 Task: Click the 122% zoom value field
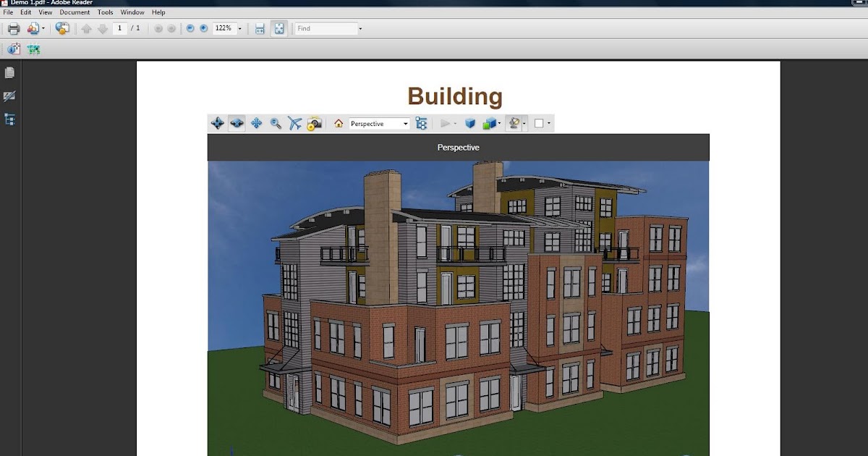coord(224,28)
